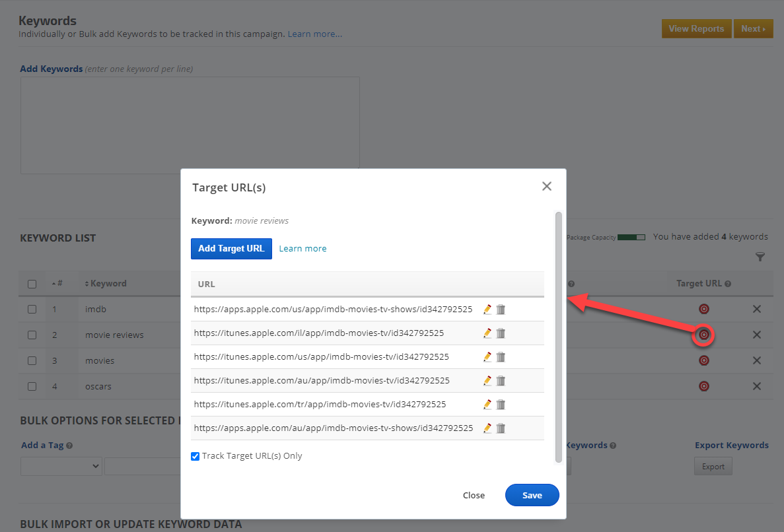Open Learn more link in Target URL dialog
This screenshot has height=532, width=784.
pyautogui.click(x=303, y=249)
